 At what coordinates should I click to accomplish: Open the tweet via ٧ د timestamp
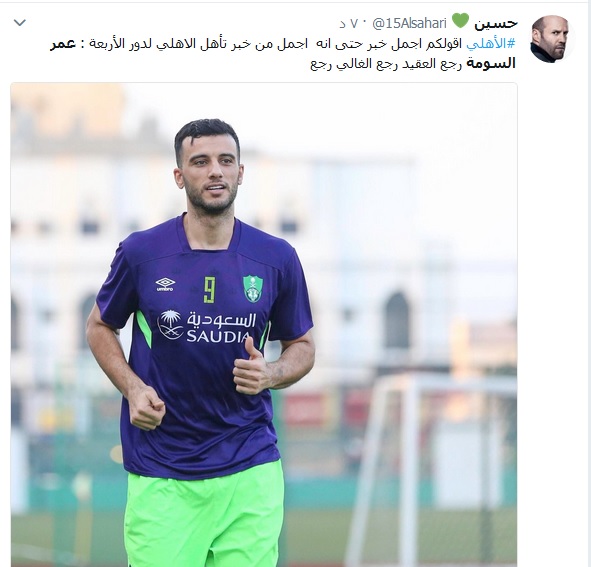point(348,24)
